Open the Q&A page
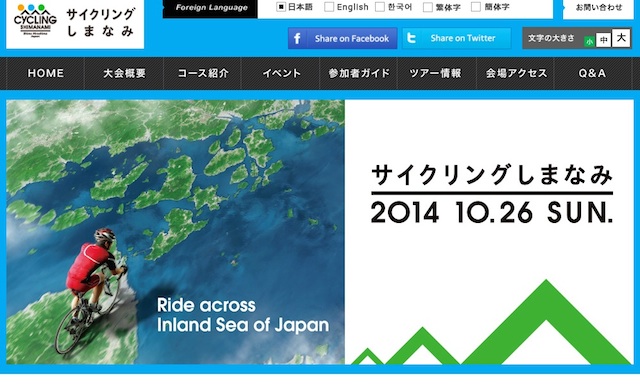The height and width of the screenshot is (390, 640). point(592,73)
